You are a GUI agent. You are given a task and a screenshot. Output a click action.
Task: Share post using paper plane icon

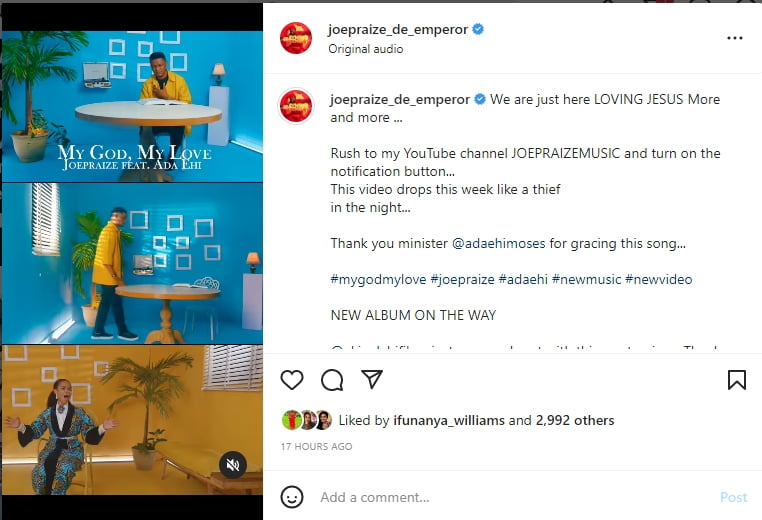click(372, 379)
